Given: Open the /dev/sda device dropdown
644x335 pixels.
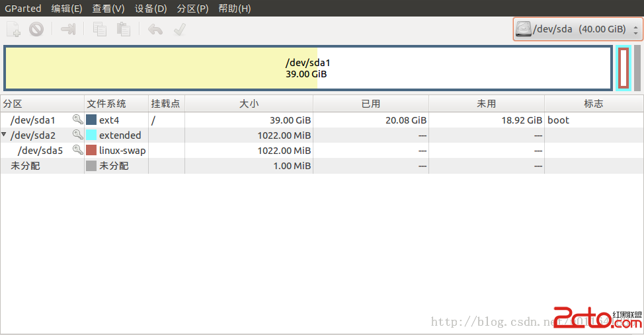Looking at the screenshot, I should [x=578, y=29].
